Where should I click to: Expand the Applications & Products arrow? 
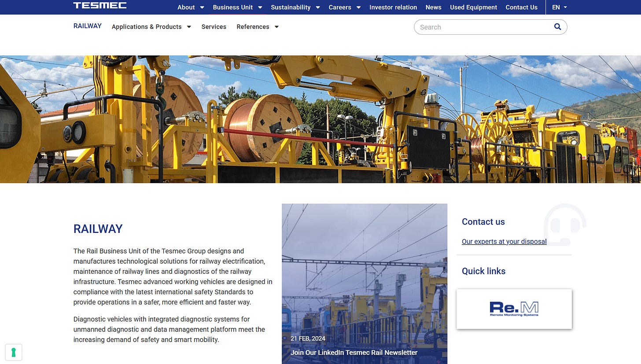click(x=189, y=27)
